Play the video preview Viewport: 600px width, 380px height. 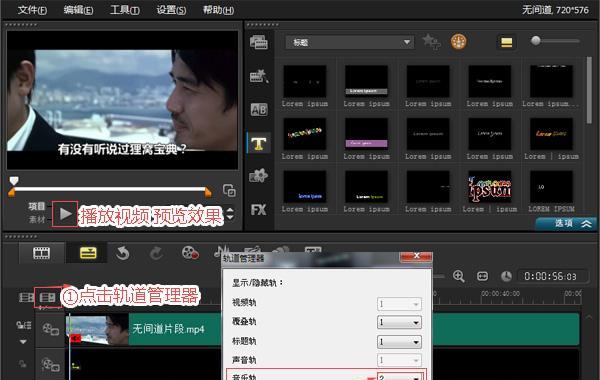pyautogui.click(x=65, y=214)
